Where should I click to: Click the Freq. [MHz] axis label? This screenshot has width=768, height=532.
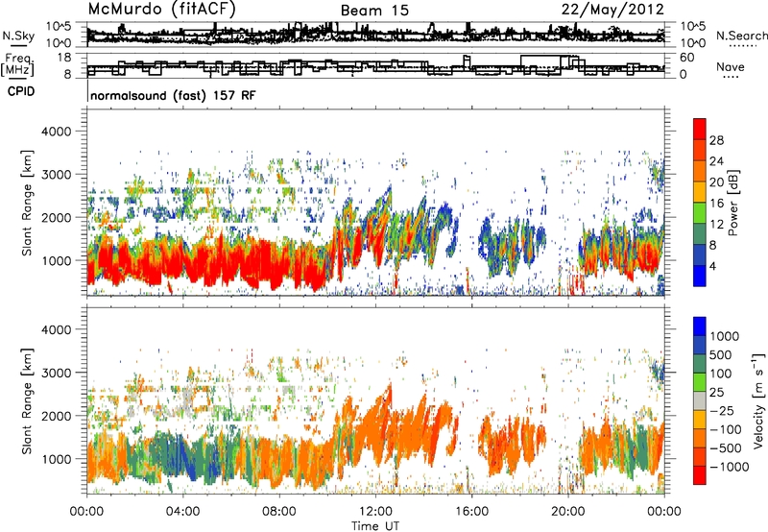18,65
